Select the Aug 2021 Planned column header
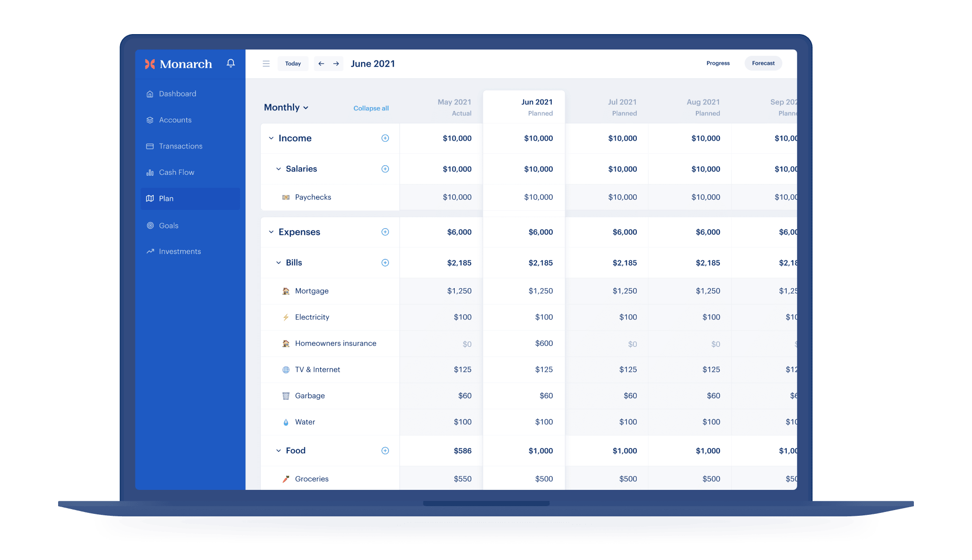Viewport: 972px width, 560px height. click(703, 108)
